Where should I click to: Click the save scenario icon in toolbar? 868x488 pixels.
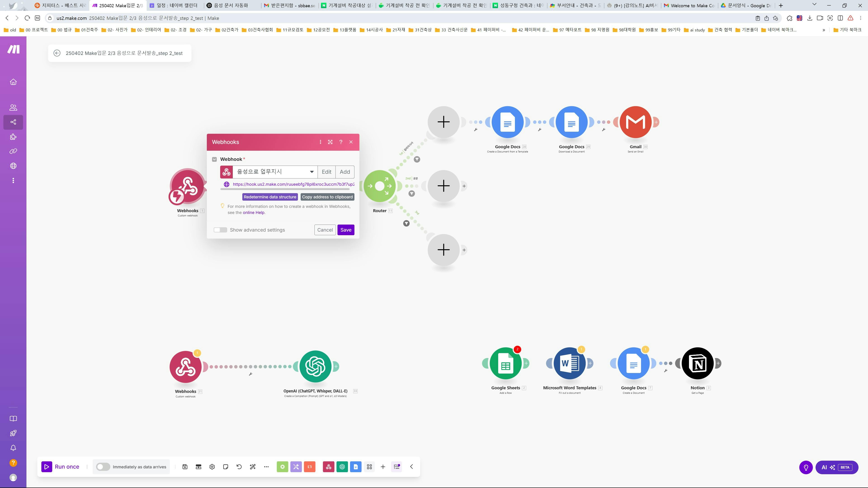coord(185,467)
